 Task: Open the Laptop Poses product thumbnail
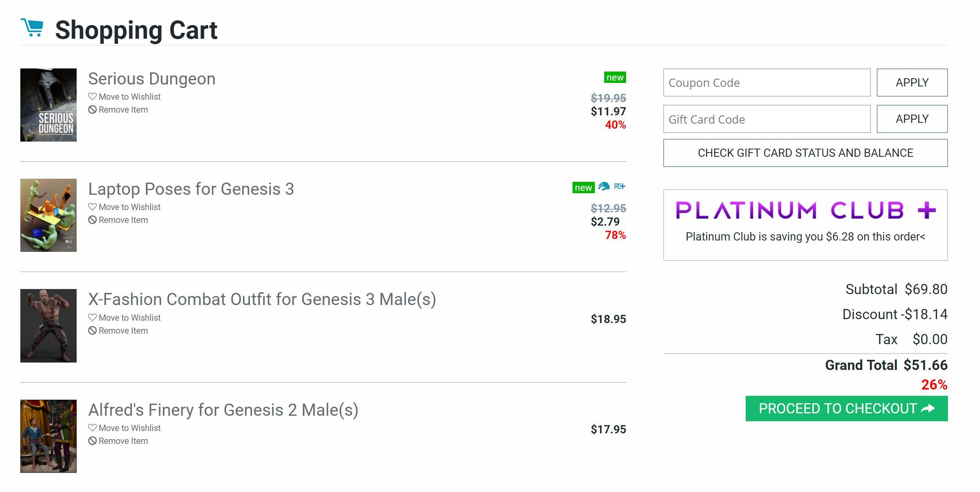point(48,215)
